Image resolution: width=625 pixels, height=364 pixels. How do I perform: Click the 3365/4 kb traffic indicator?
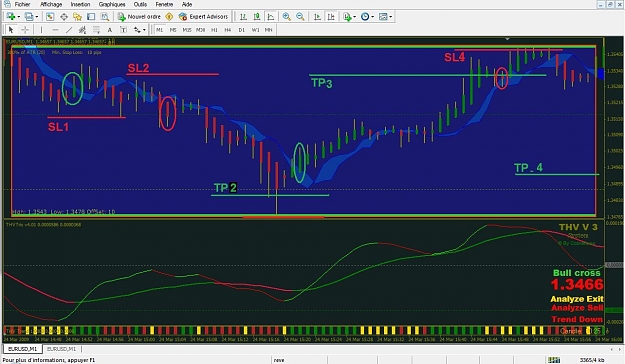click(592, 360)
